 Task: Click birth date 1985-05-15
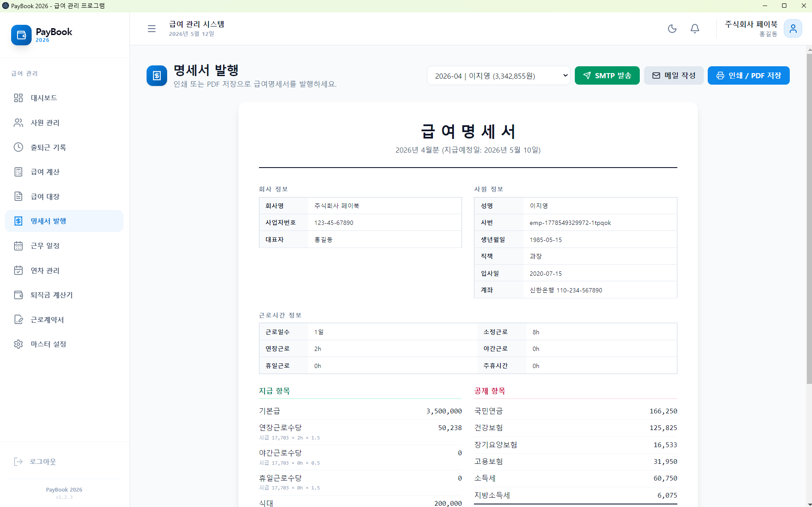(546, 240)
